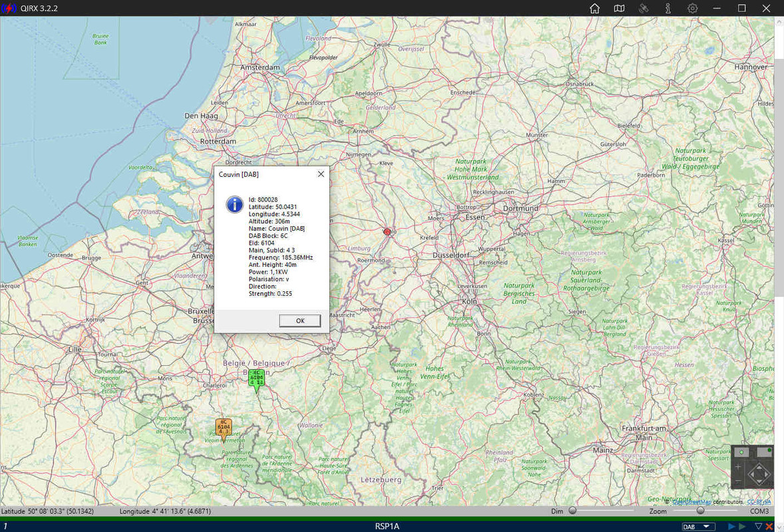The image size is (784, 532).
Task: Click the red receiver position marker
Action: [387, 232]
